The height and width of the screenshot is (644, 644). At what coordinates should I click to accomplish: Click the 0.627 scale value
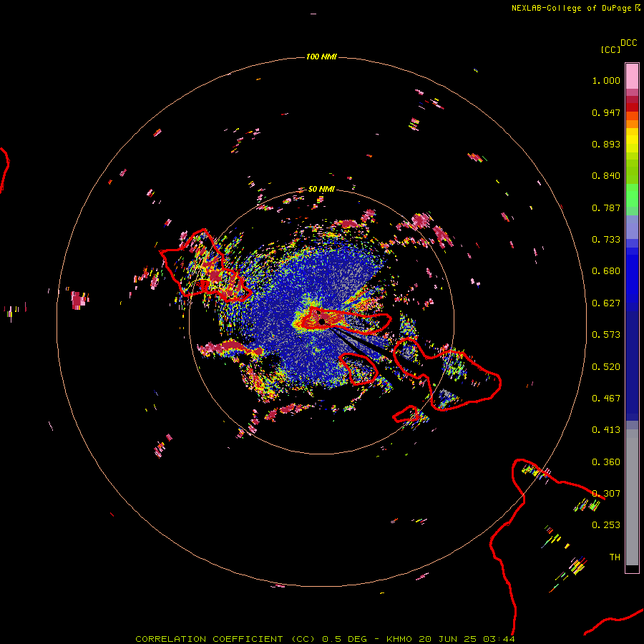tap(606, 303)
